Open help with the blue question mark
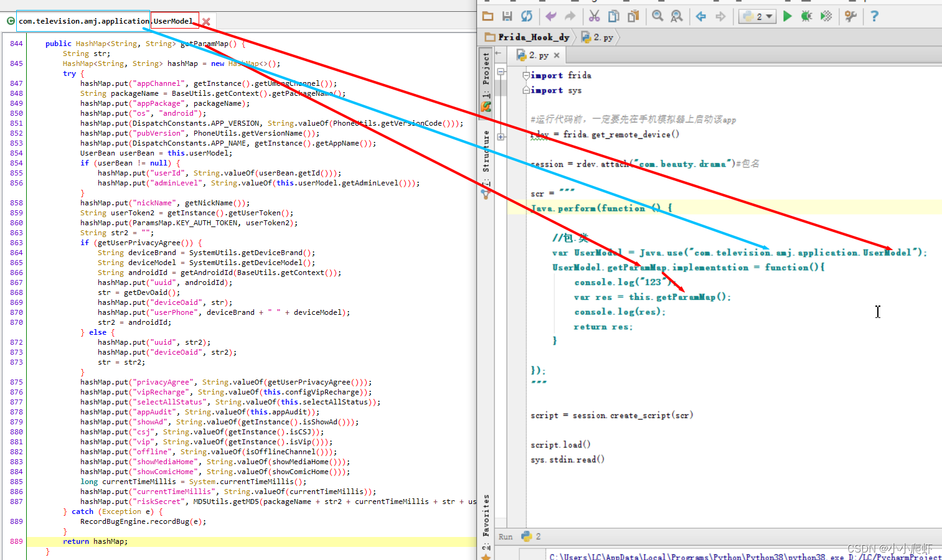Viewport: 942px width, 560px height. point(874,16)
